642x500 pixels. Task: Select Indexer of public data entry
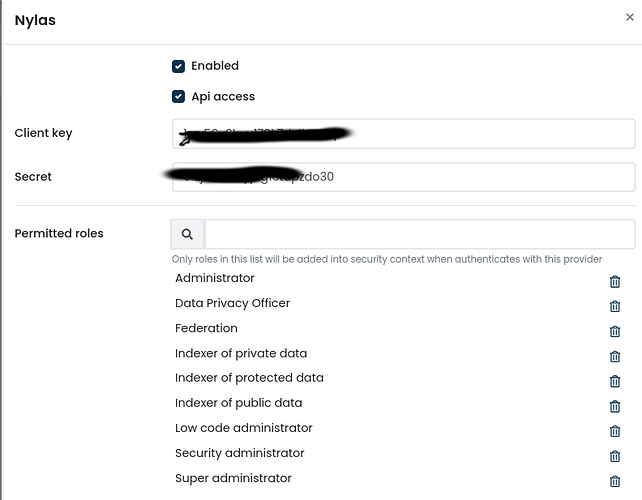coord(238,403)
